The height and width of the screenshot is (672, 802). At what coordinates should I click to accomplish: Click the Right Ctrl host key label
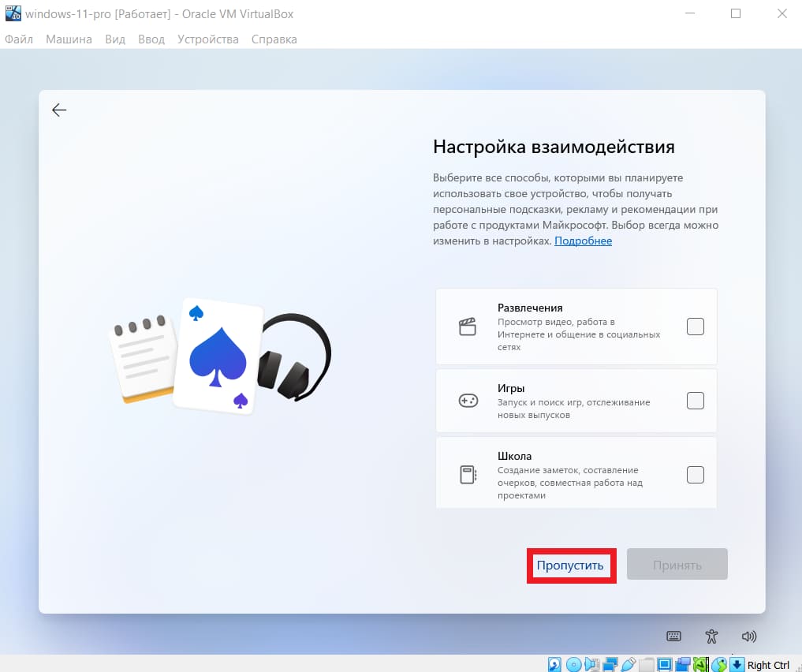[768, 665]
